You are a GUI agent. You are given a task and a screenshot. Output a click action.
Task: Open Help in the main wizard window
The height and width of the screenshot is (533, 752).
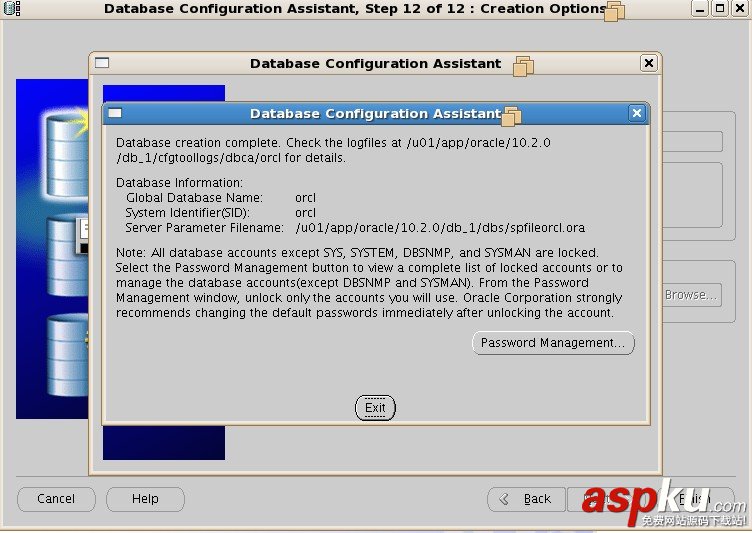pos(145,499)
